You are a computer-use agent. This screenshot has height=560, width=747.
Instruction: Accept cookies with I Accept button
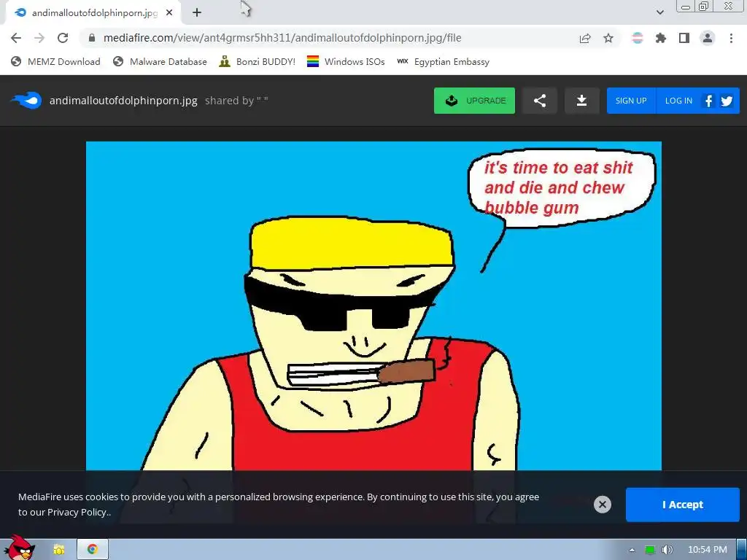click(x=683, y=505)
